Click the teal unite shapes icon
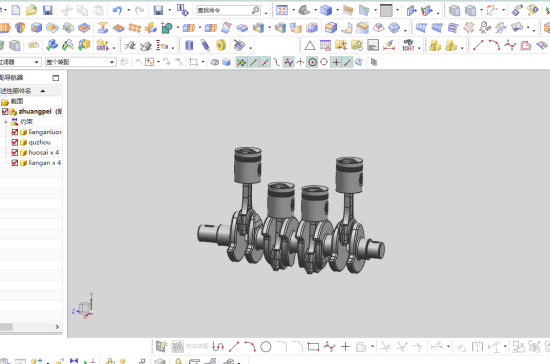 [x=167, y=27]
